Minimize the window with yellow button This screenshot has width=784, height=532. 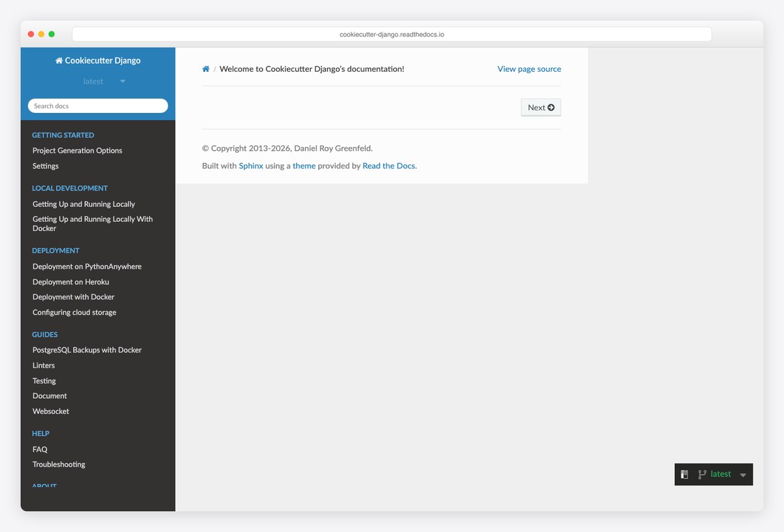click(41, 34)
